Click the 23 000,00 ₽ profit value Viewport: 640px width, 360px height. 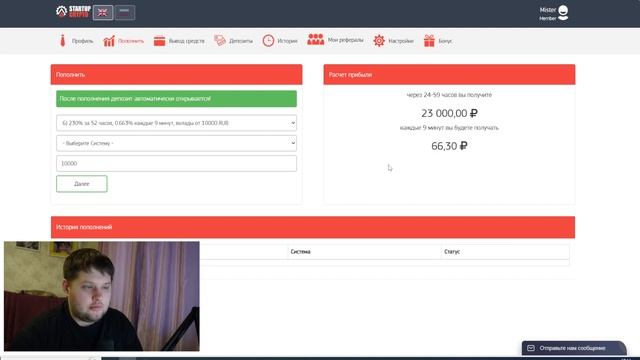coord(449,113)
